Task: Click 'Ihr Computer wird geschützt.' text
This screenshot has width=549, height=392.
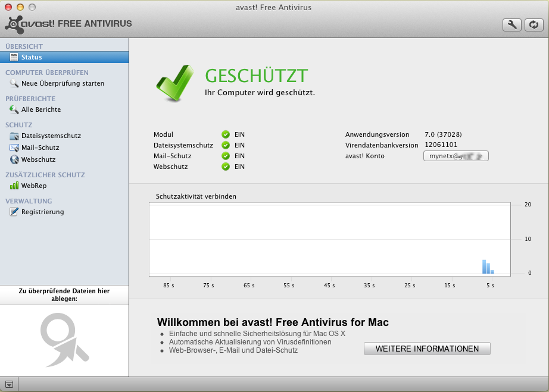Action: point(260,93)
